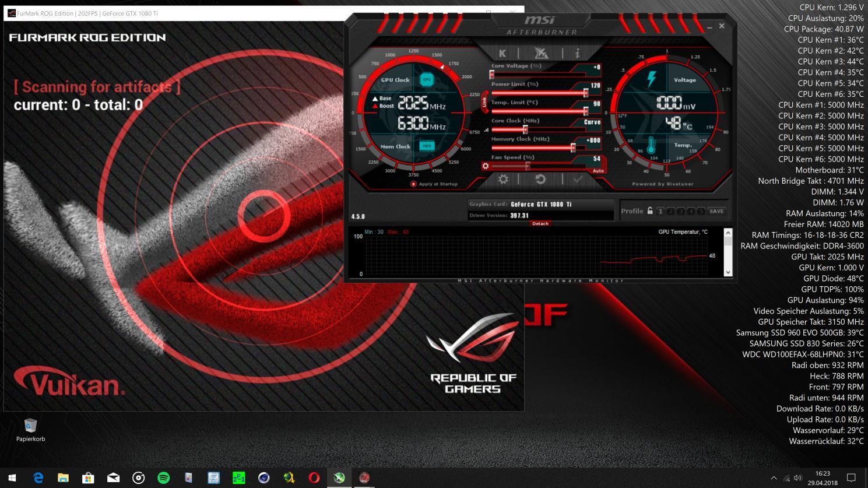Open File Explorer from the taskbar
868x488 pixels.
coord(63,478)
